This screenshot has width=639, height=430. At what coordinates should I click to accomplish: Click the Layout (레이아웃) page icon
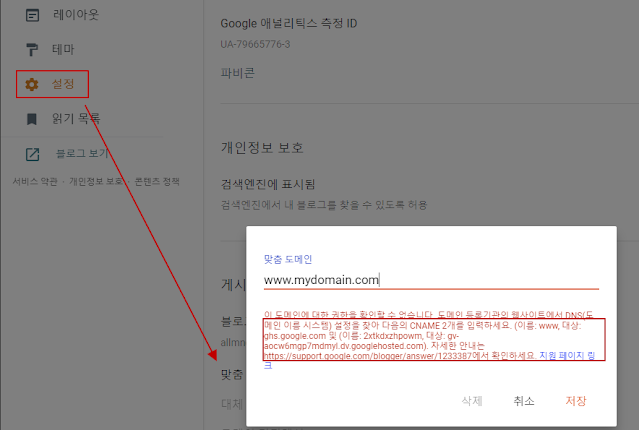tap(32, 15)
